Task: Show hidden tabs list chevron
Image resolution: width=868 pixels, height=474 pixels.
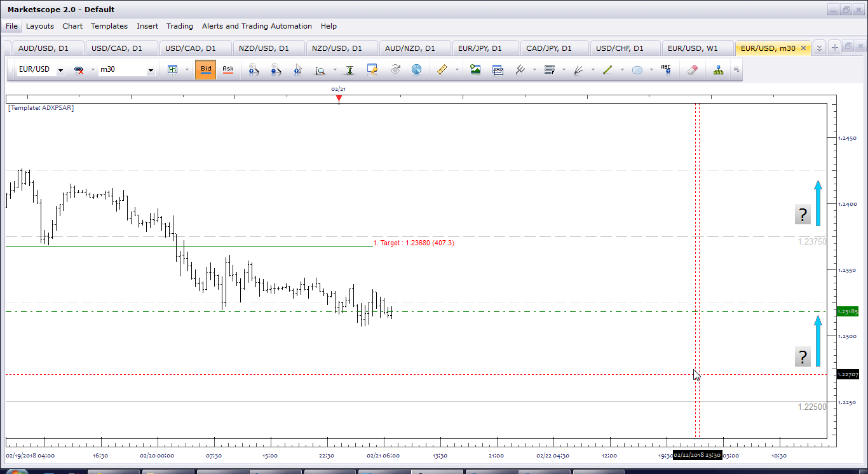Action: (820, 48)
